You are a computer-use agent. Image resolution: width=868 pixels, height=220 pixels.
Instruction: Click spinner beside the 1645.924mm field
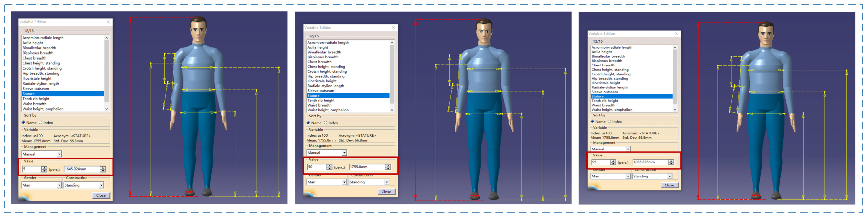(103, 169)
